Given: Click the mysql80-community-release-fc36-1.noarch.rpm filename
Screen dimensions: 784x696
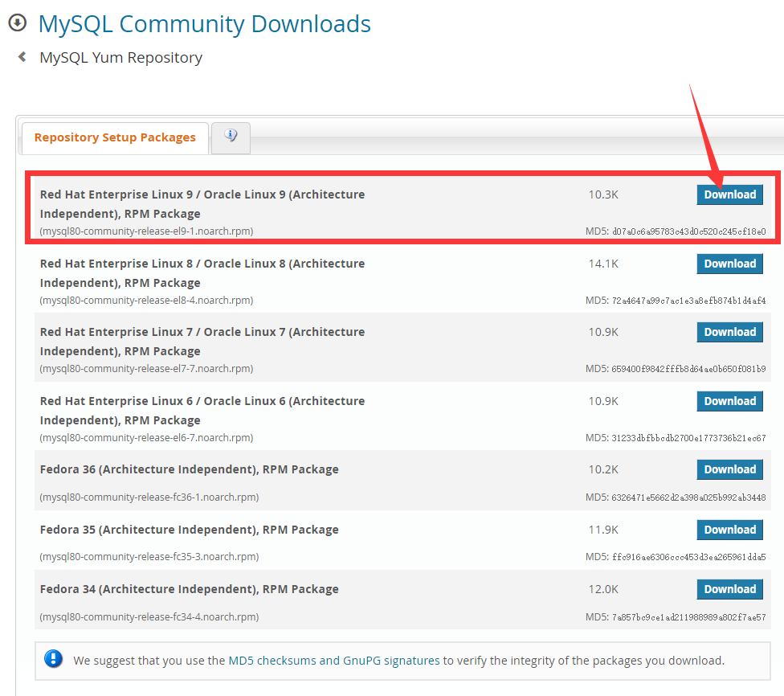Looking at the screenshot, I should point(149,497).
